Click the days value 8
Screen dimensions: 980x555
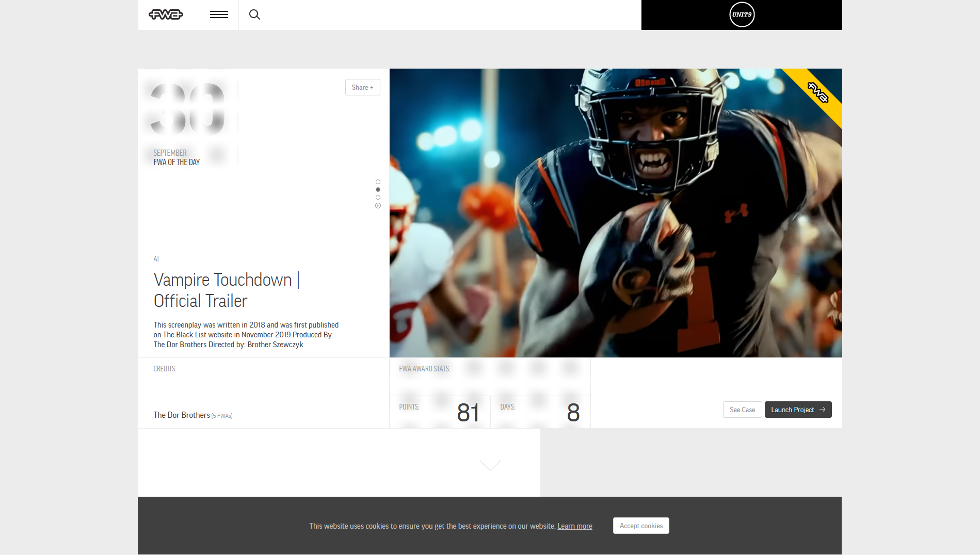pos(573,413)
